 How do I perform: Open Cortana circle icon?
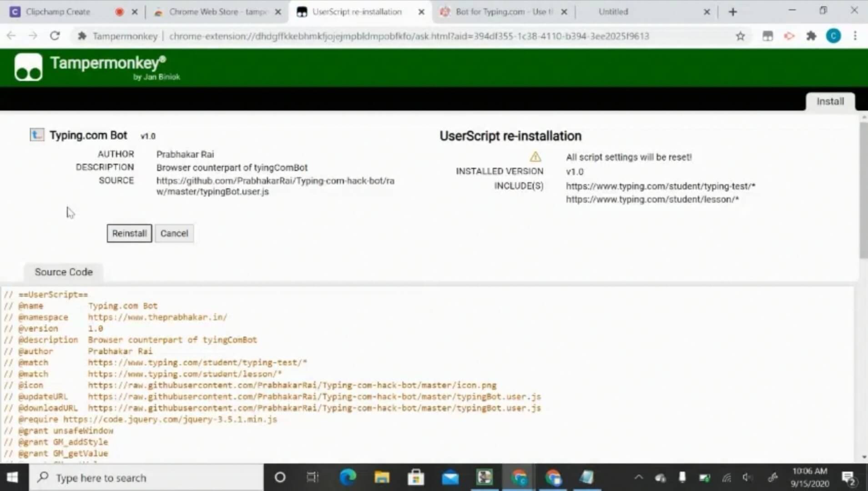(280, 477)
